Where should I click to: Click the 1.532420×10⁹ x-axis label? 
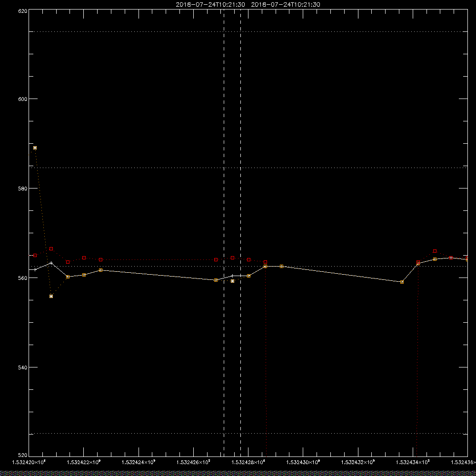click(29, 462)
